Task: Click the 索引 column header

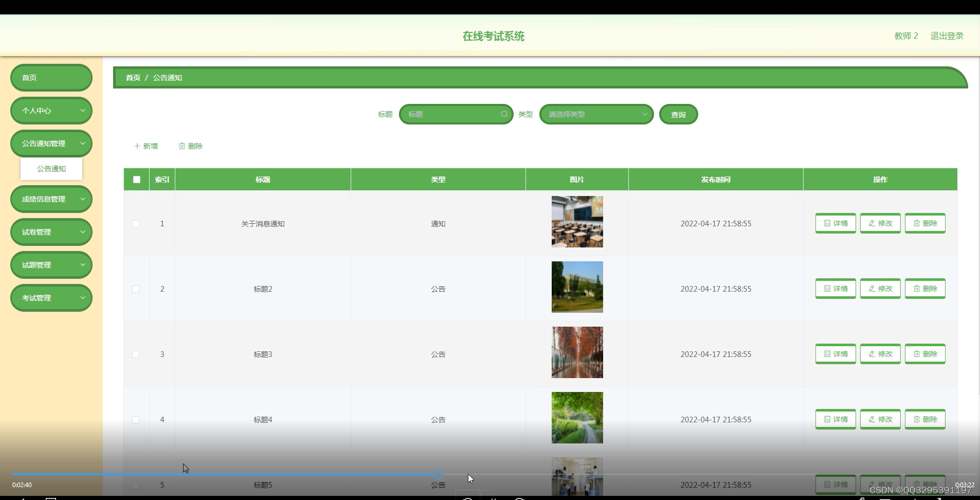Action: tap(162, 180)
